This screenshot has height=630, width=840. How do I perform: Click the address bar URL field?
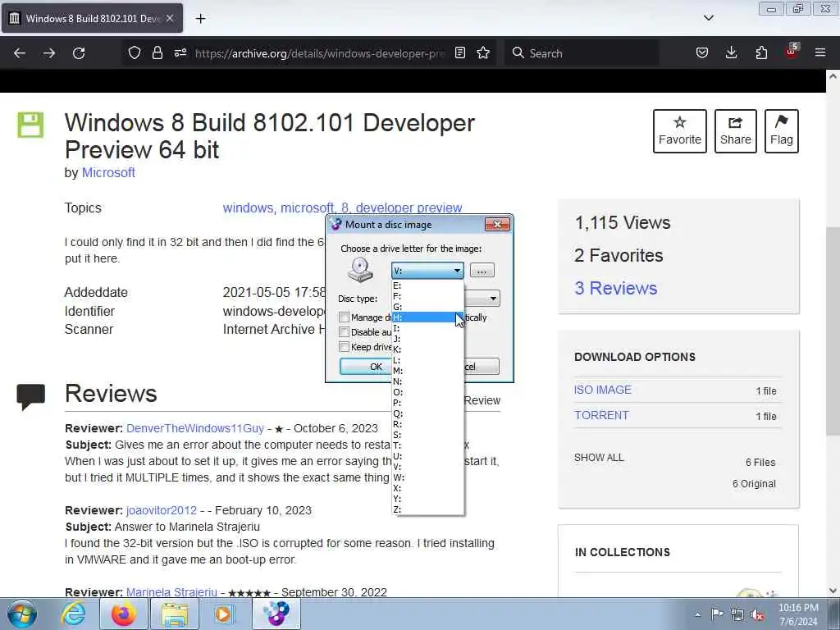tap(320, 53)
